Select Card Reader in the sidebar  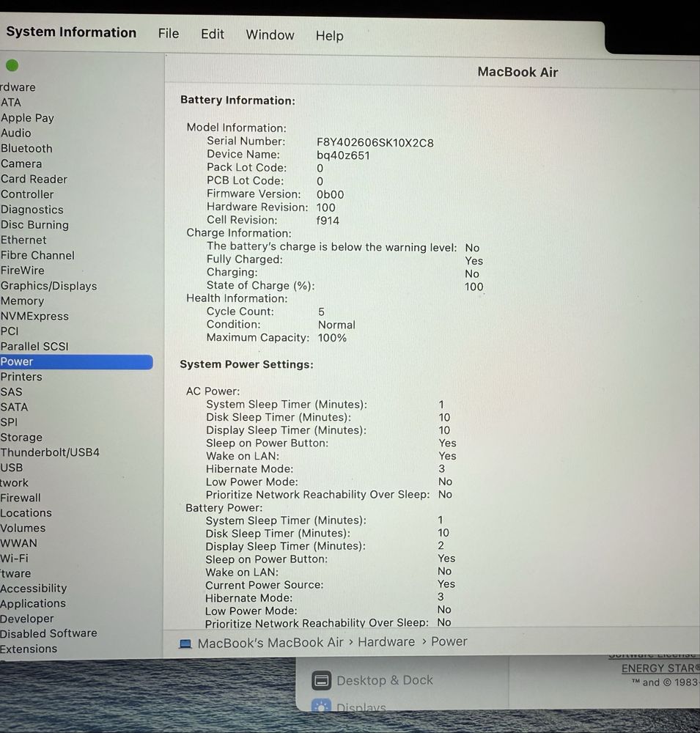(34, 179)
